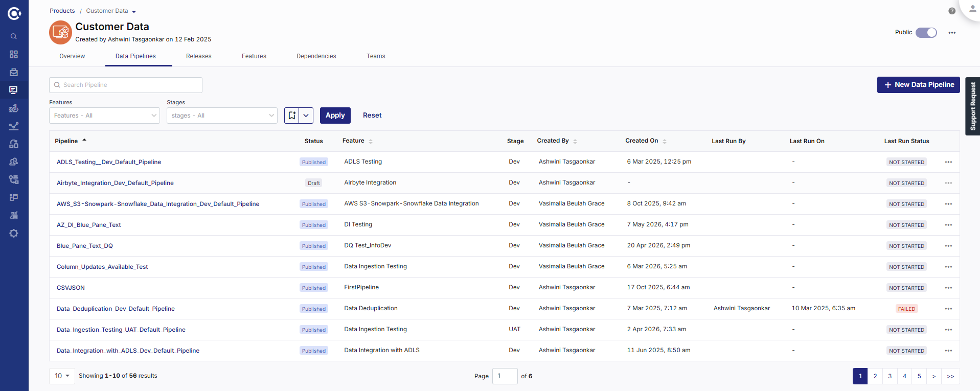This screenshot has height=391, width=980.
Task: Click the Apply filter button
Action: pyautogui.click(x=335, y=116)
